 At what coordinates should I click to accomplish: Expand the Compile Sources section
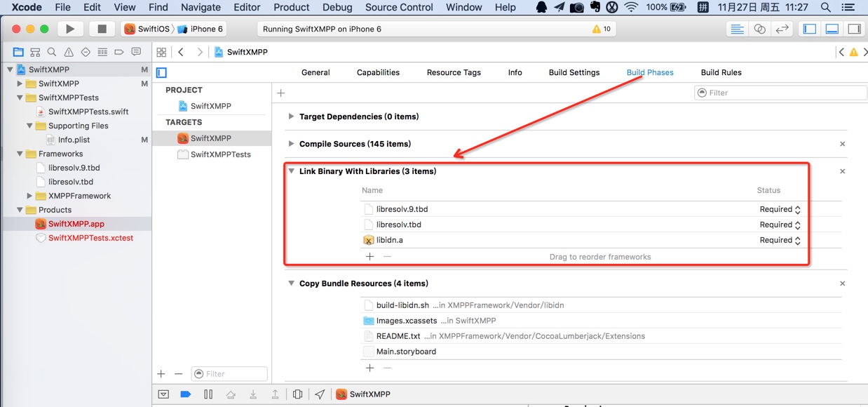[x=291, y=144]
